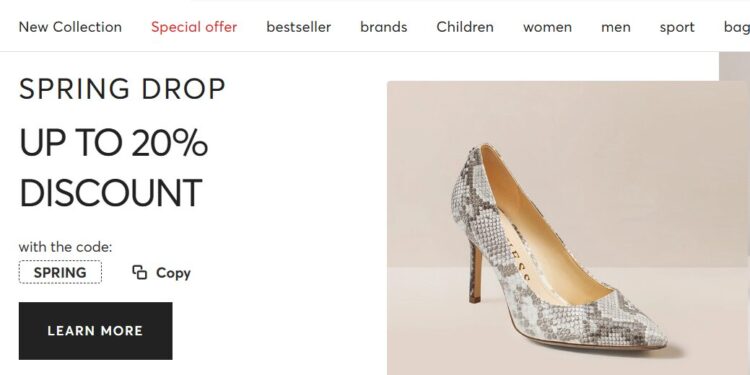
Task: Click the DISCOUNT headline word
Action: (110, 193)
